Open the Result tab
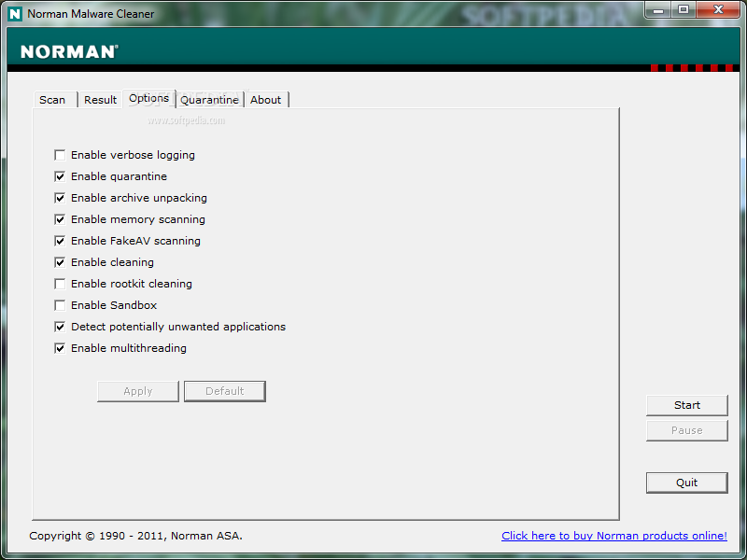 point(100,100)
